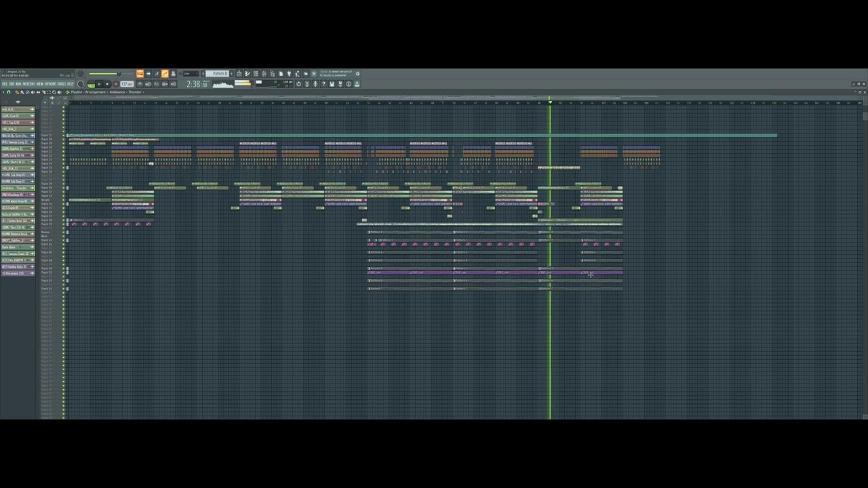Open the FILE menu
This screenshot has height=488, width=868.
(4, 84)
